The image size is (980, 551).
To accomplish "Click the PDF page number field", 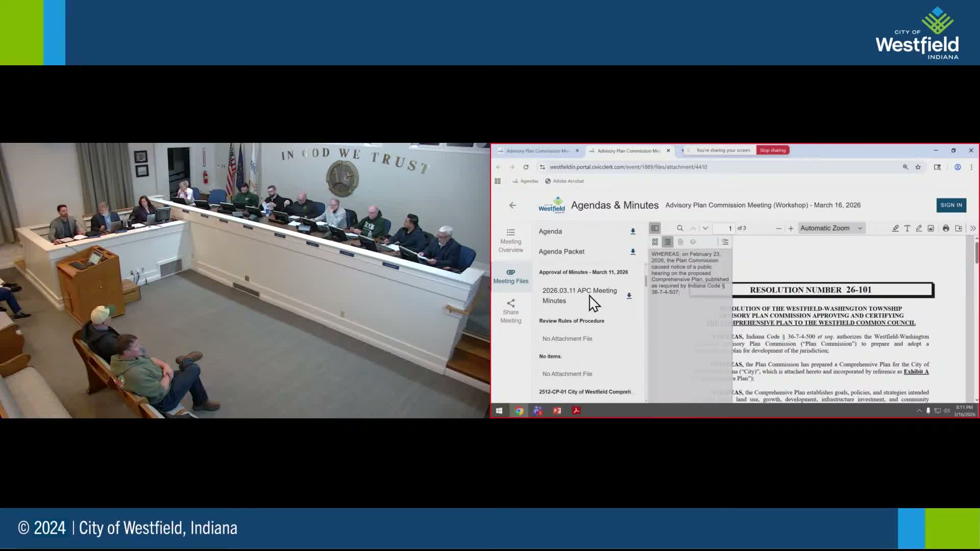I will (724, 228).
